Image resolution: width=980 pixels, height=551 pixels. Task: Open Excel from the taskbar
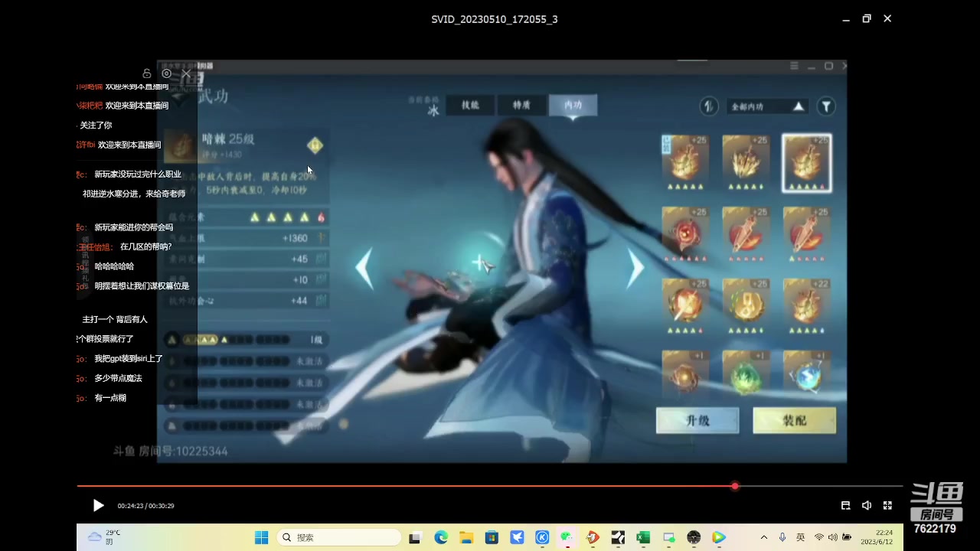(643, 537)
